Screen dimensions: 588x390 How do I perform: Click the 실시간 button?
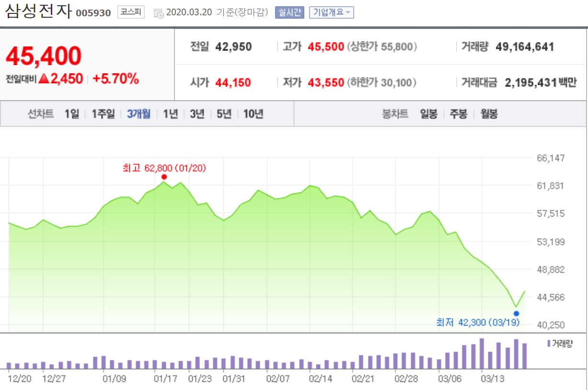(x=289, y=12)
